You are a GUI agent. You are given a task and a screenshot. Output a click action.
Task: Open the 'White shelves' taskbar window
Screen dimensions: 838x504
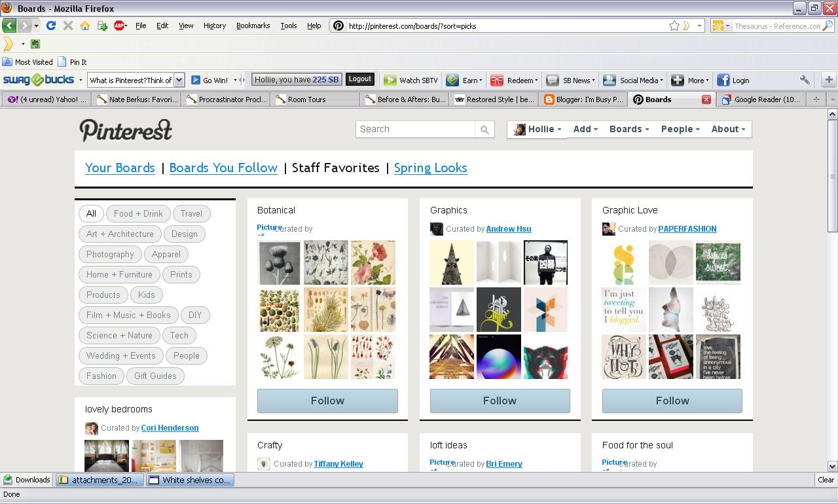pos(190,480)
